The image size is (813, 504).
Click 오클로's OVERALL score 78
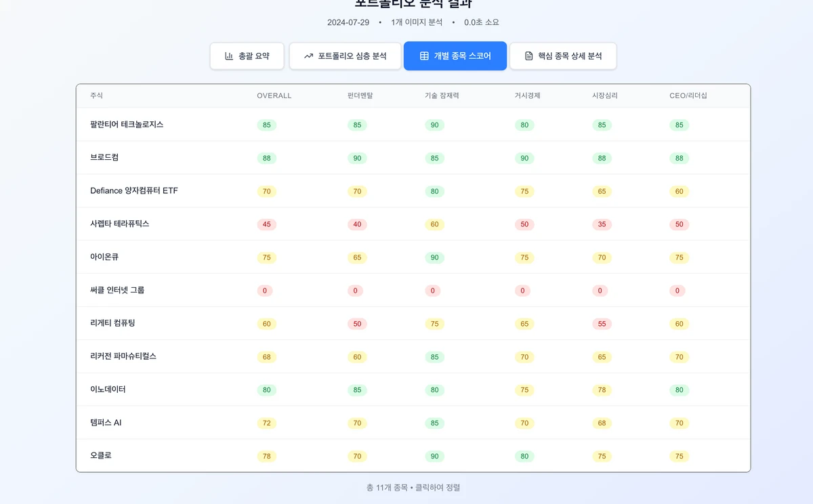point(266,457)
